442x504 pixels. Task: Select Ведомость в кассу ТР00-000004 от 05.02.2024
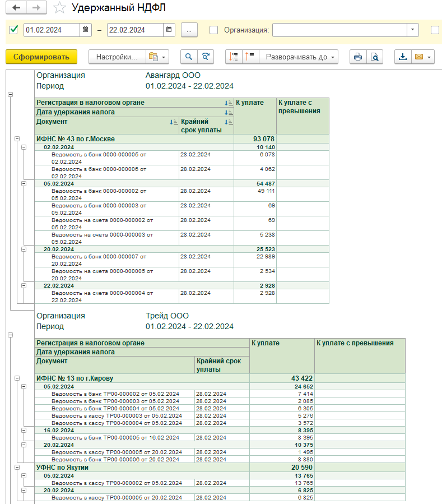tap(115, 423)
